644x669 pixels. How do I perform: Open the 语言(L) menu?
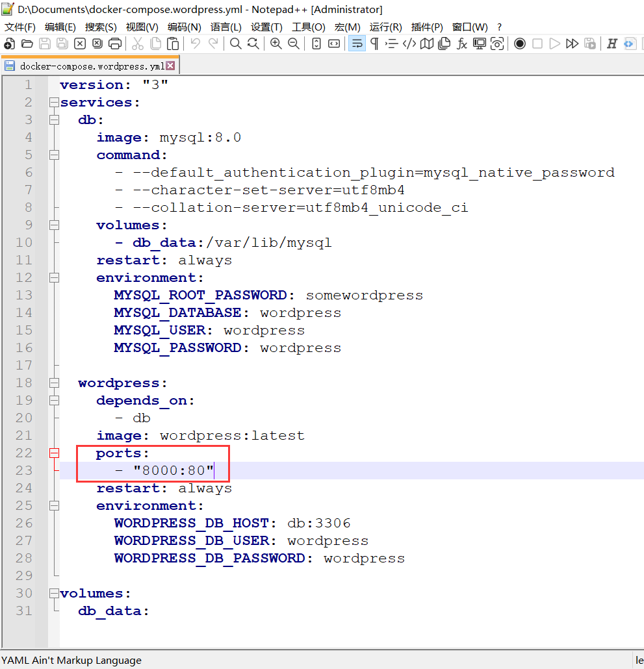[x=225, y=27]
